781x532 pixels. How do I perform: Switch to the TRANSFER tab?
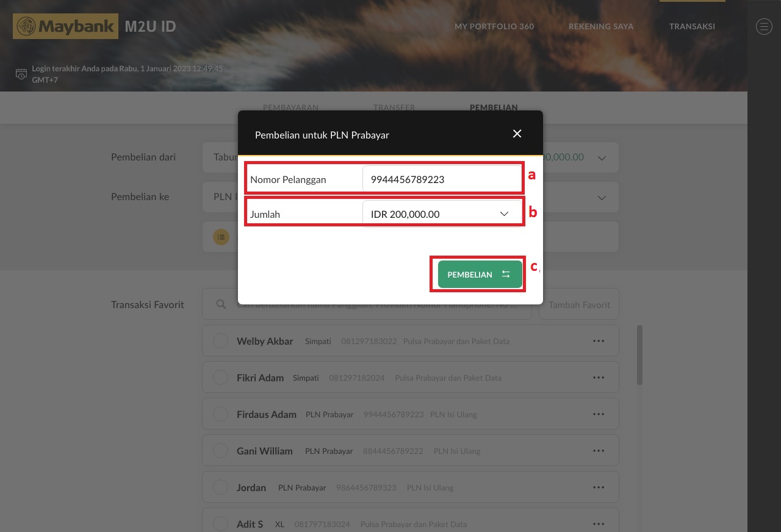click(394, 107)
